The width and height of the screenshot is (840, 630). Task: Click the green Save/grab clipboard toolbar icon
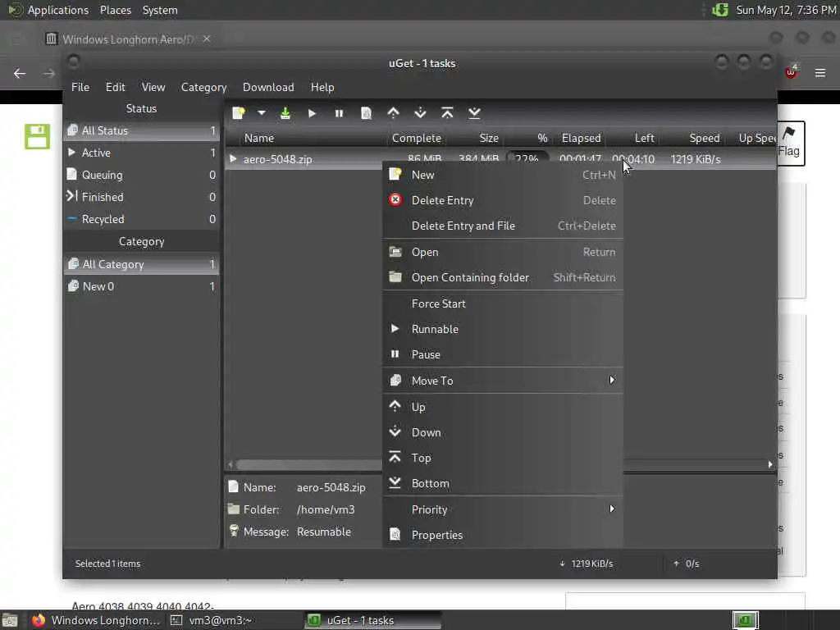pyautogui.click(x=285, y=113)
